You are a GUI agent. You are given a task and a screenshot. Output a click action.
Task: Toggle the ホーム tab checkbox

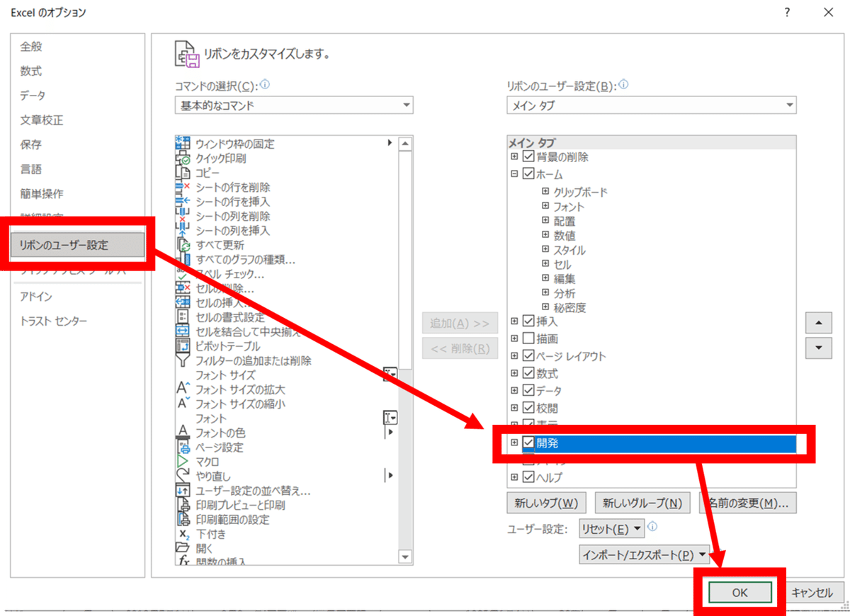tap(528, 173)
